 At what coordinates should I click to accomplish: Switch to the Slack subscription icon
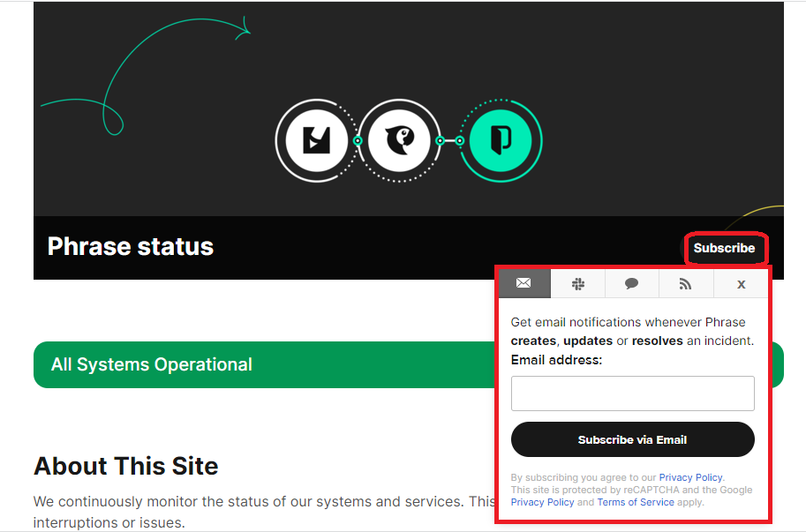click(x=578, y=283)
